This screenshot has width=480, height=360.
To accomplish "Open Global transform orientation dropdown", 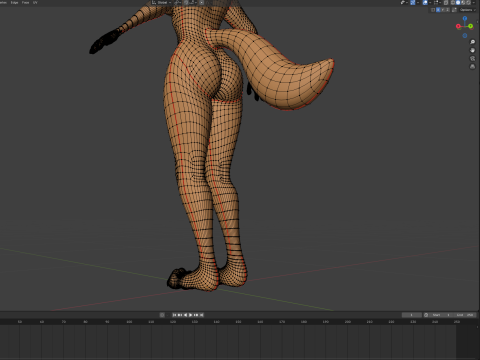I will pyautogui.click(x=162, y=2).
